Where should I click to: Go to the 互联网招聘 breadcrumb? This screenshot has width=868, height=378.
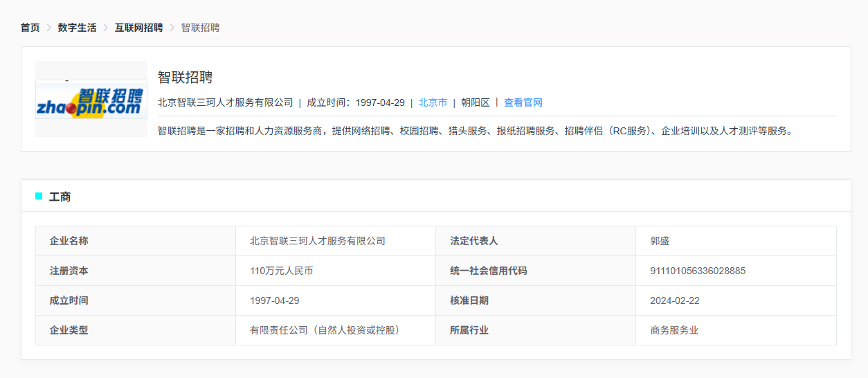(x=138, y=28)
